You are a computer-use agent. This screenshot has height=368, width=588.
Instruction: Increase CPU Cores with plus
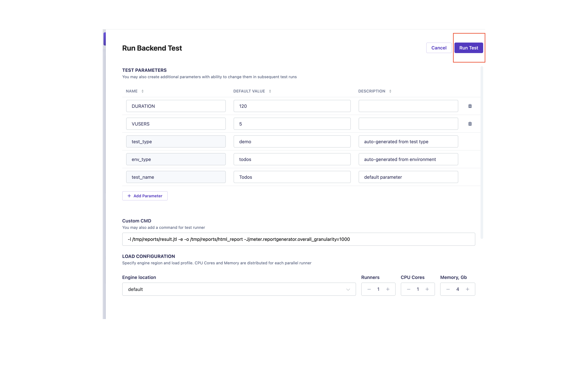point(427,289)
